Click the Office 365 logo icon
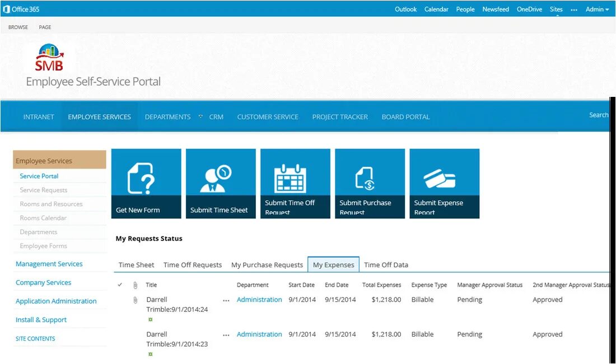Screen dimensions: 616x364 click(6, 9)
